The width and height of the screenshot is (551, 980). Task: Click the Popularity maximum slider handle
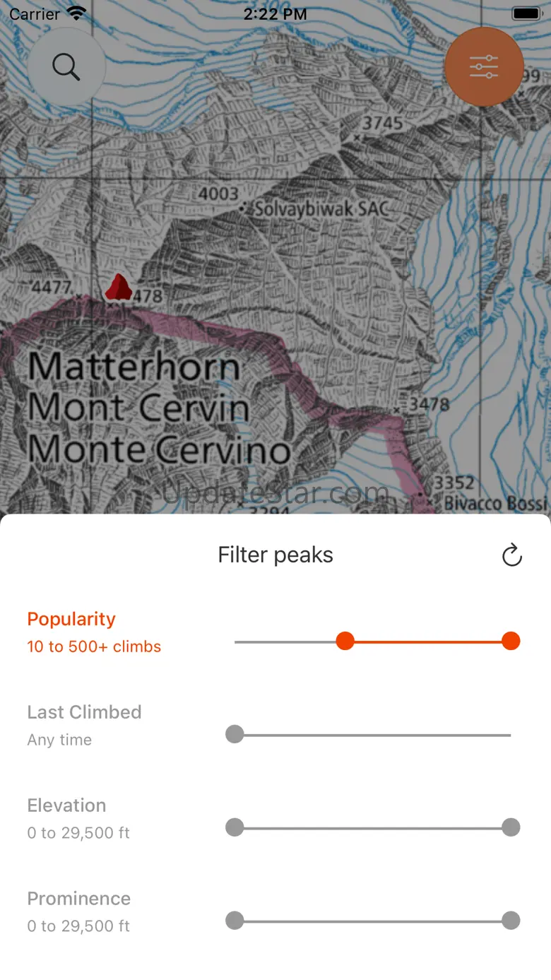click(511, 641)
